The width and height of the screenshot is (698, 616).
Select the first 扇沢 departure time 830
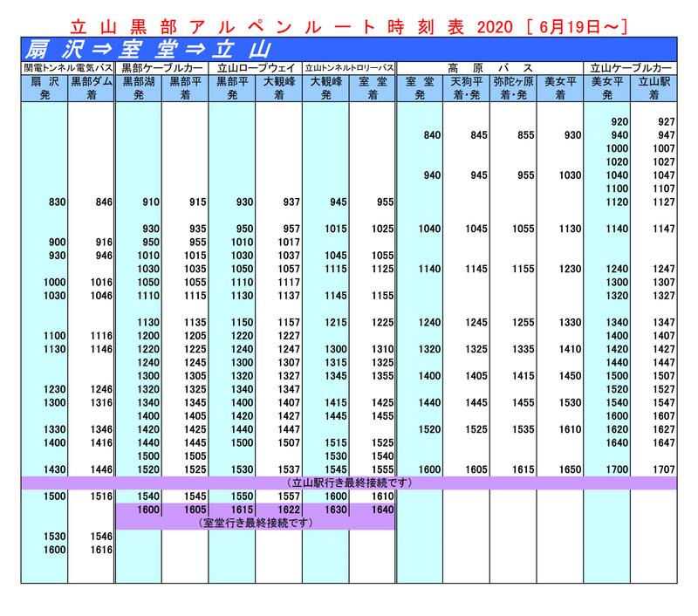58,202
